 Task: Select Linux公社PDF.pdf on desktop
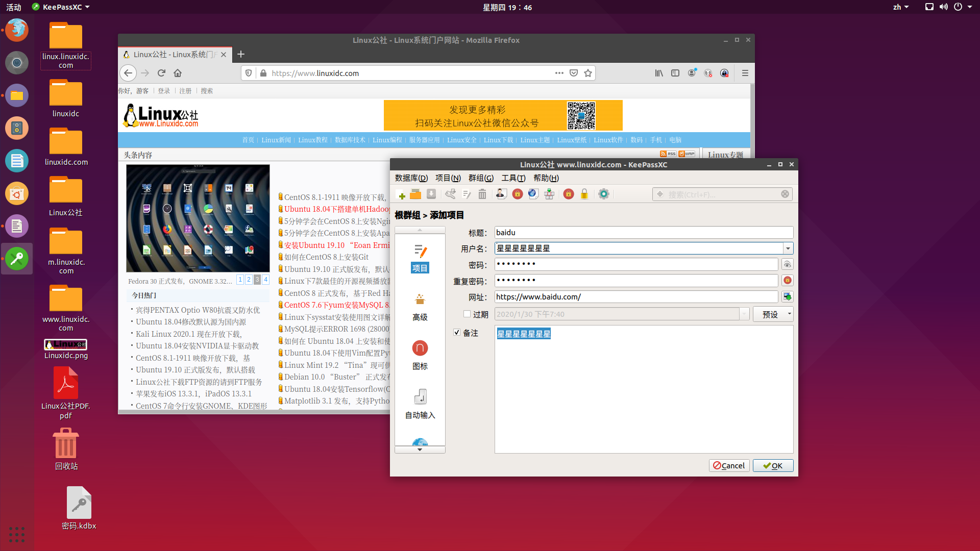pos(66,393)
